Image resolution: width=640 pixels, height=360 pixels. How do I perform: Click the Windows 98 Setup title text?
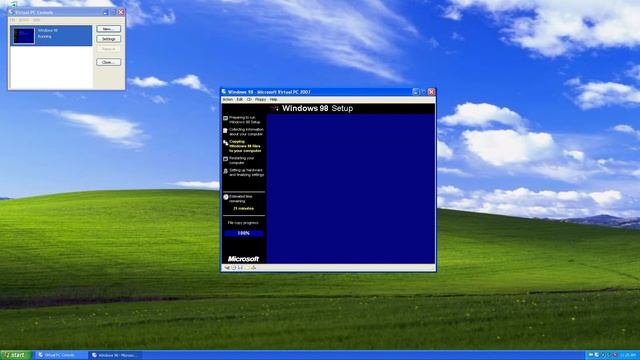click(318, 109)
